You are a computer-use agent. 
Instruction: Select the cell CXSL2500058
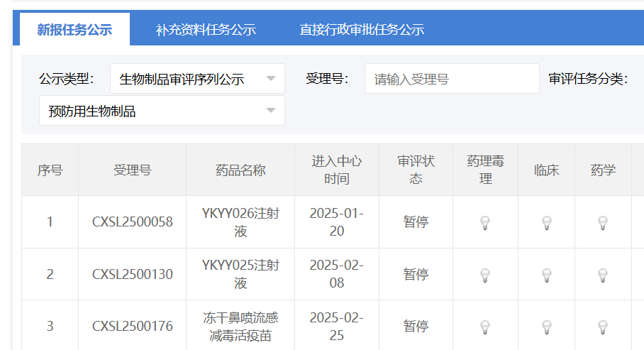(x=132, y=222)
